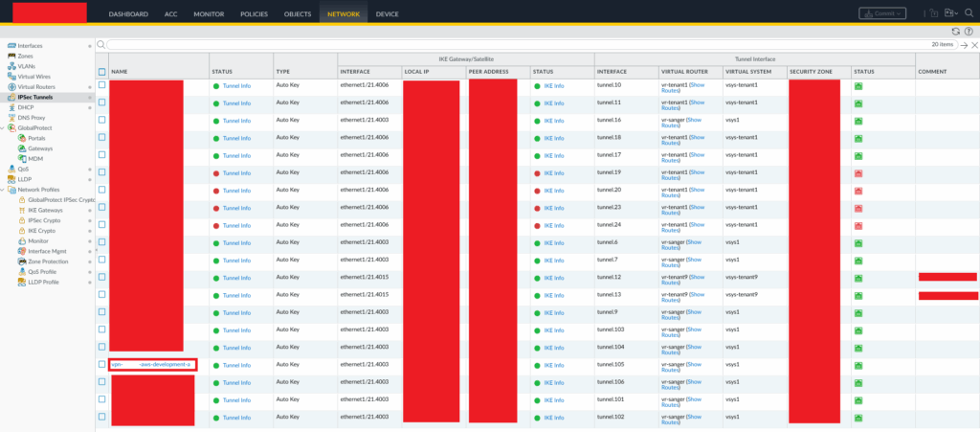Click Tunnel Info link for tunnel.105 row

click(236, 364)
